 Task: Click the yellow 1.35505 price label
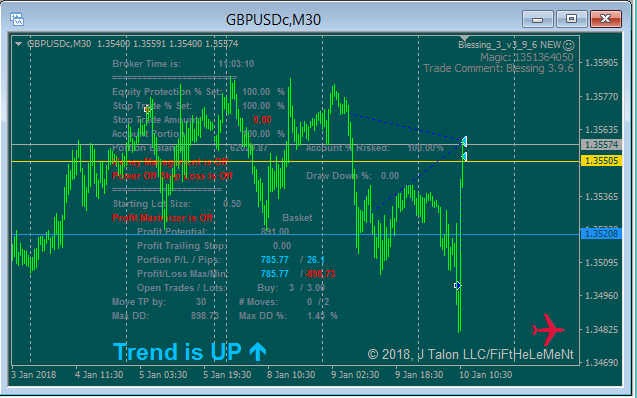pyautogui.click(x=602, y=161)
